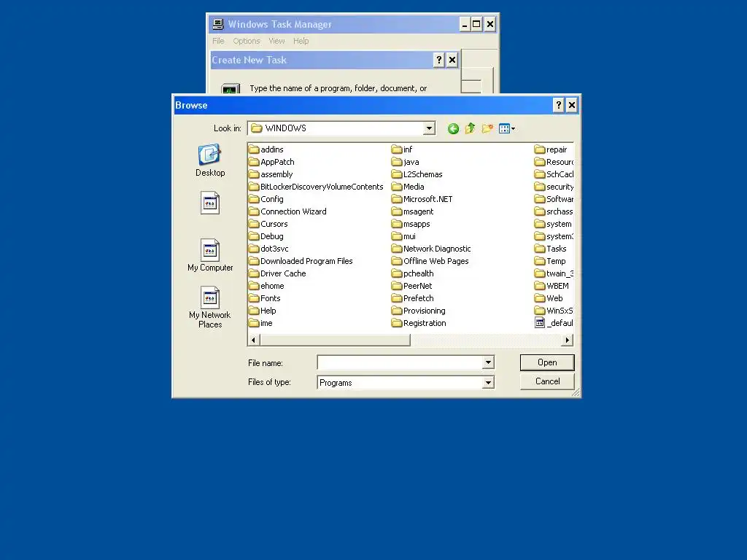Select the Driver Cache folder
This screenshot has height=560, width=747.
pos(277,273)
